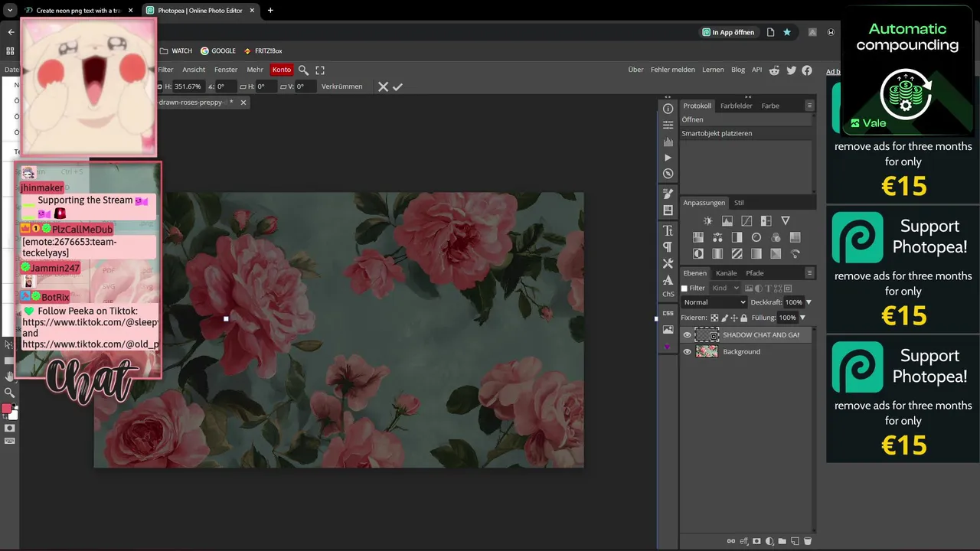Confirm the transform with the checkmark

[x=397, y=87]
